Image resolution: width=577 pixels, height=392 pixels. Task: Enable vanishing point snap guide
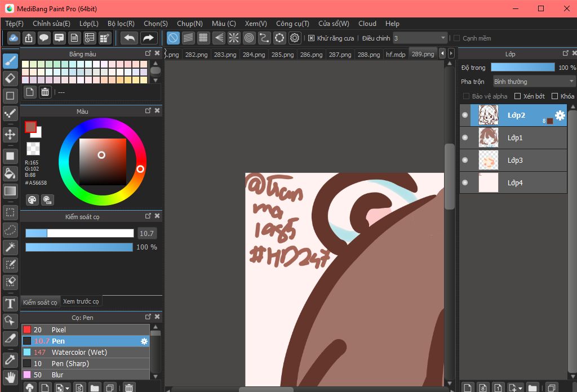(x=219, y=38)
